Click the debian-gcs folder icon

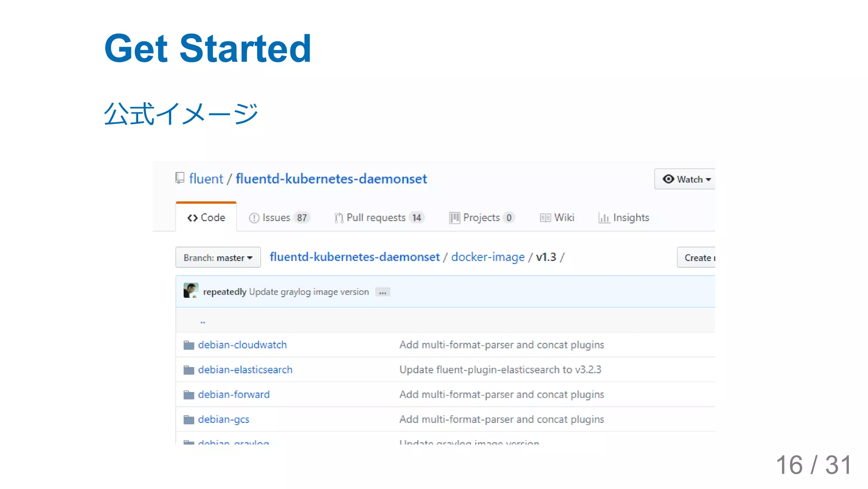[x=189, y=420]
